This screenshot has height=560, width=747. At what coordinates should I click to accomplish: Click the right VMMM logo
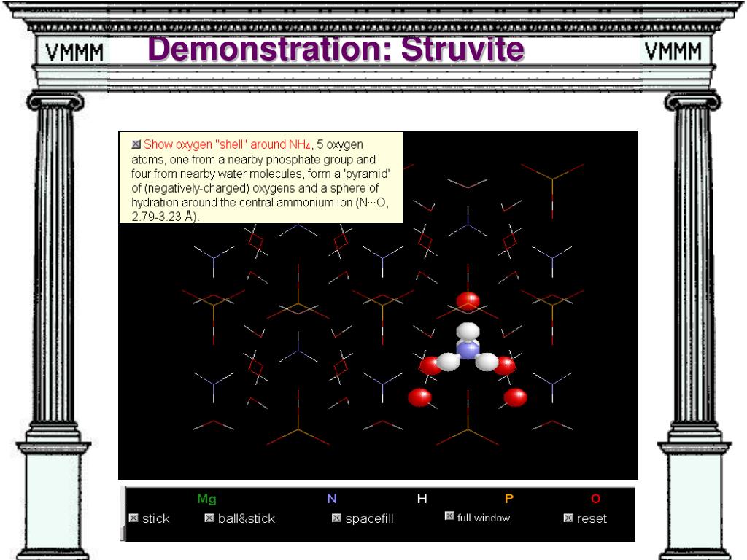pyautogui.click(x=673, y=51)
